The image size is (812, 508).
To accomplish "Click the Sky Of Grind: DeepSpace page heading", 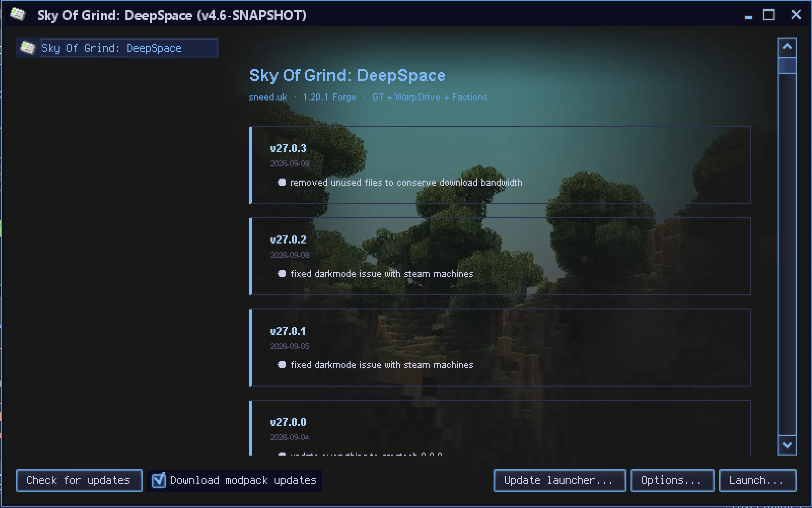I will [347, 75].
